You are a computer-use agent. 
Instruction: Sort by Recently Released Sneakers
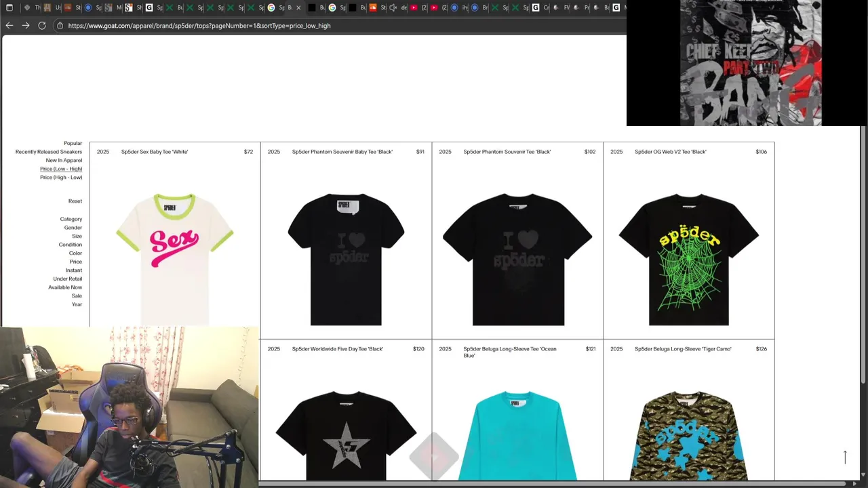coord(49,152)
